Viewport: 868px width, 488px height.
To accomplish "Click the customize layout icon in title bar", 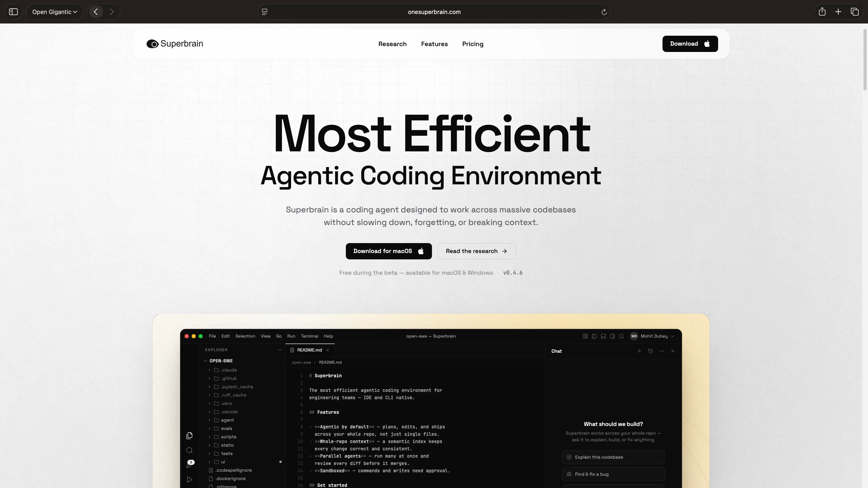I will click(x=585, y=336).
